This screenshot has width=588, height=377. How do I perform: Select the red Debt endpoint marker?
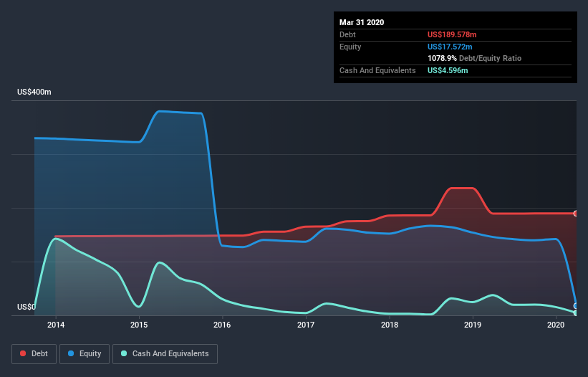coord(576,214)
